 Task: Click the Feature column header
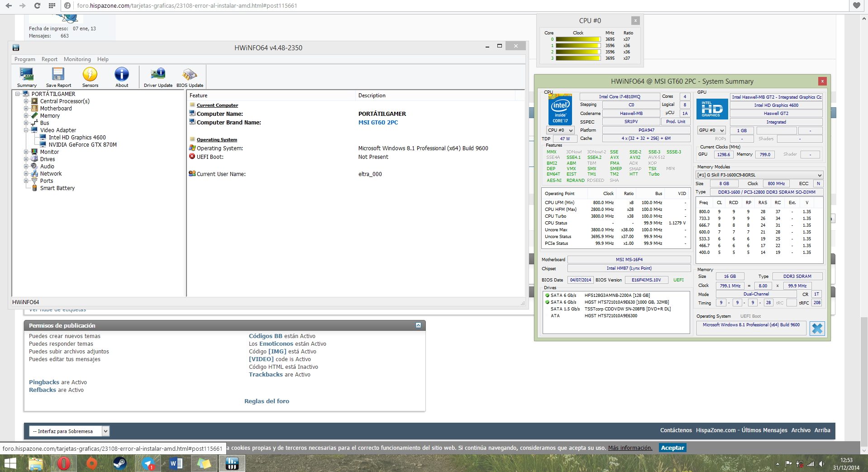pyautogui.click(x=272, y=95)
